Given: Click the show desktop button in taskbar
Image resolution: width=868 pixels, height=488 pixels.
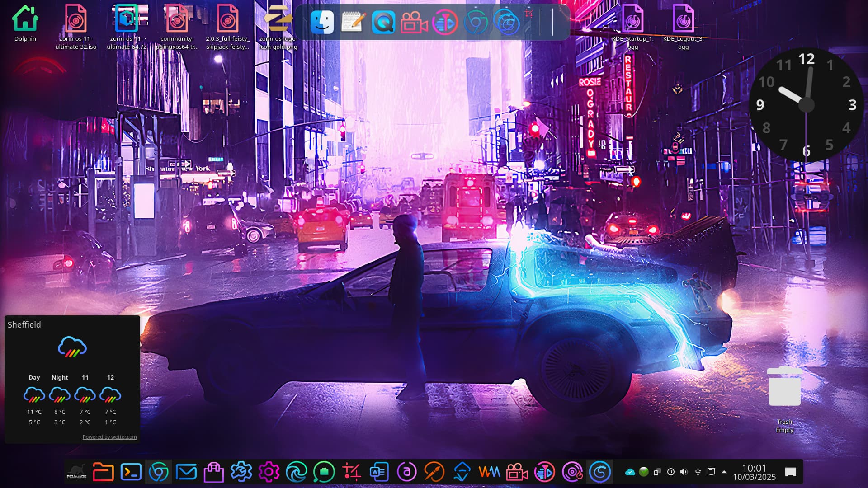Looking at the screenshot, I should click(x=790, y=472).
